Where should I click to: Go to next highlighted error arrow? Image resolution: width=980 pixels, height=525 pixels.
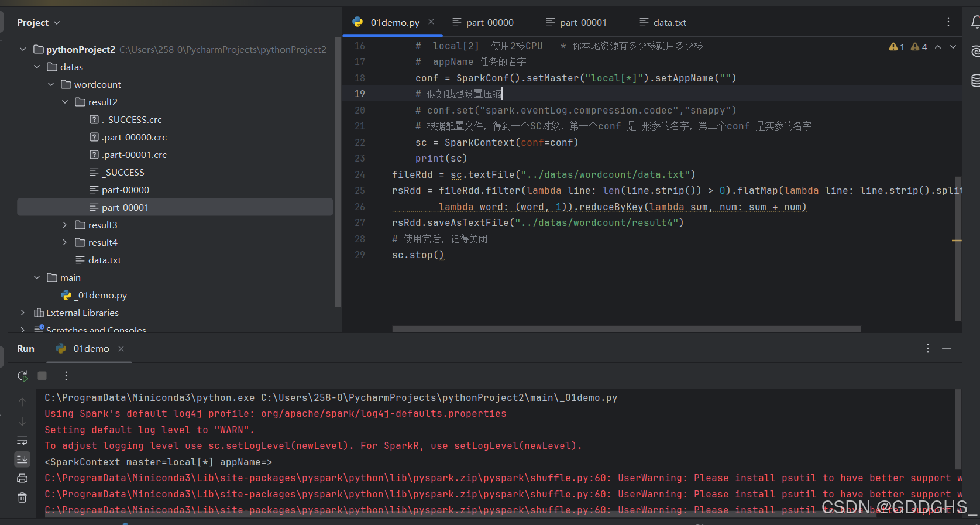(953, 47)
